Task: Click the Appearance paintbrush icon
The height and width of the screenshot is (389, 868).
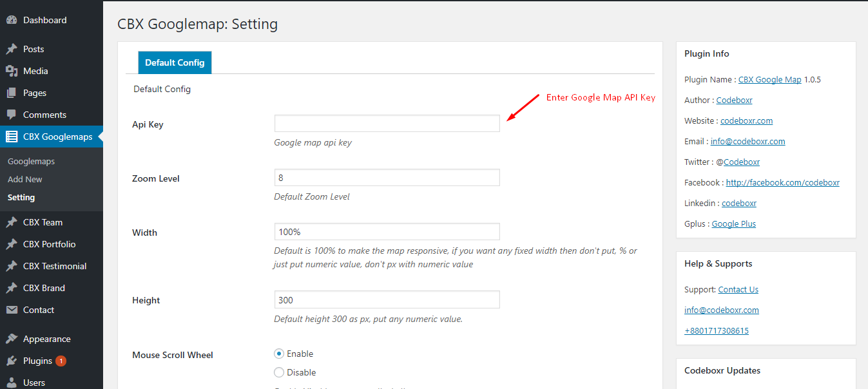Action: (x=12, y=339)
